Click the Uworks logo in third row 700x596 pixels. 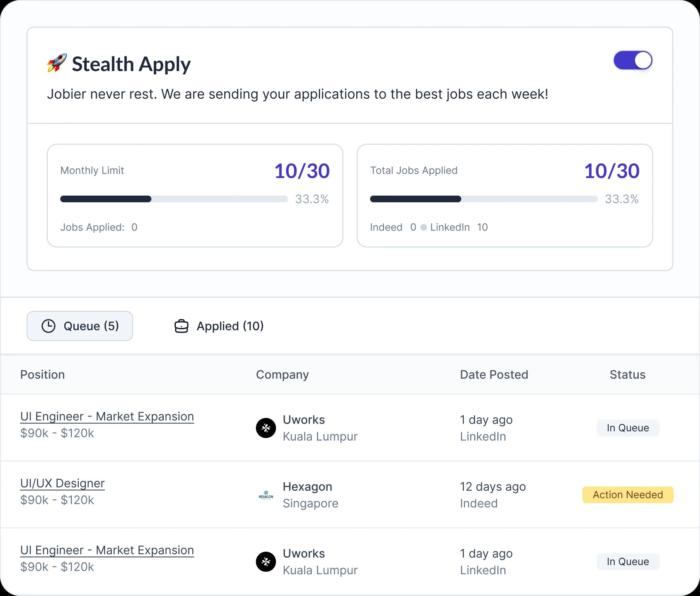[x=266, y=561]
